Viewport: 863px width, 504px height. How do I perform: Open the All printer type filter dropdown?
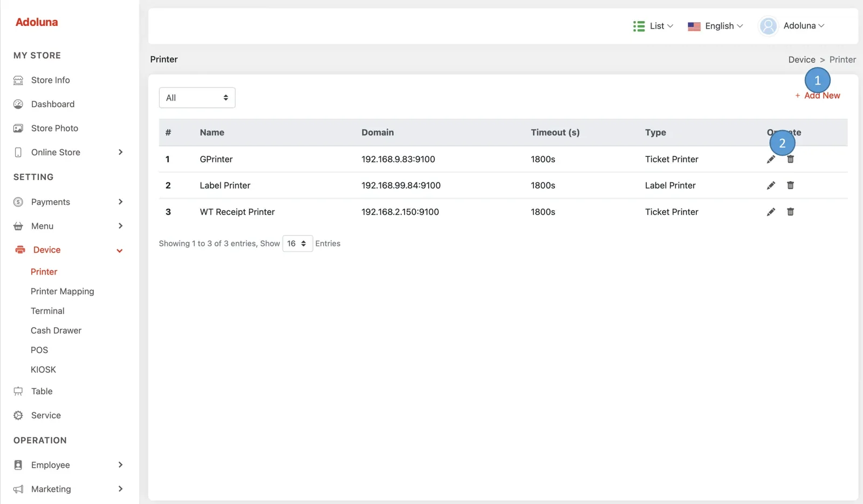pos(197,98)
